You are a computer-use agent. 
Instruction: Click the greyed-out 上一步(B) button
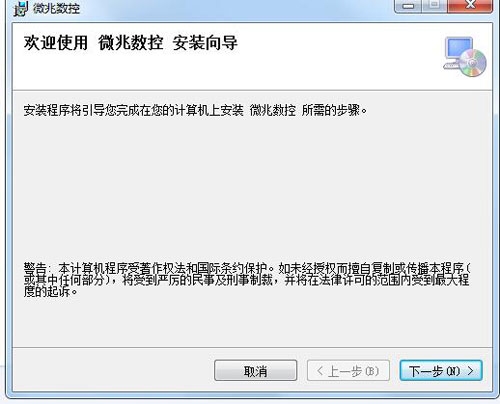[348, 370]
